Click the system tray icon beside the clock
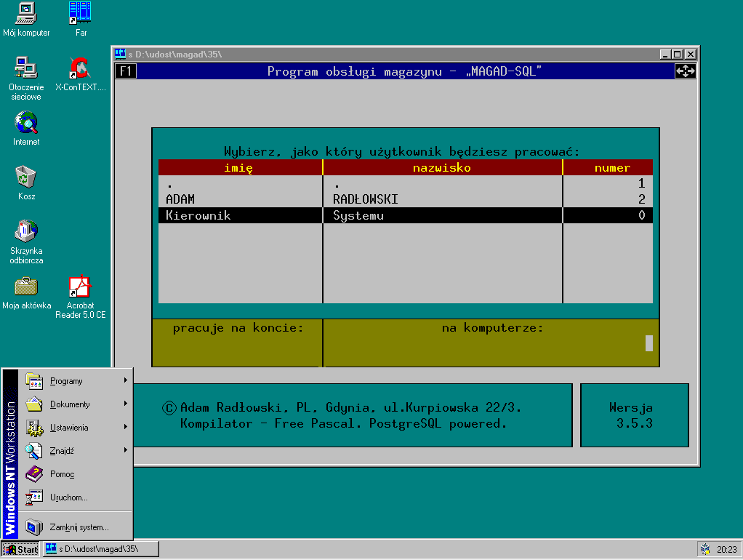The height and width of the screenshot is (560, 743). (704, 549)
